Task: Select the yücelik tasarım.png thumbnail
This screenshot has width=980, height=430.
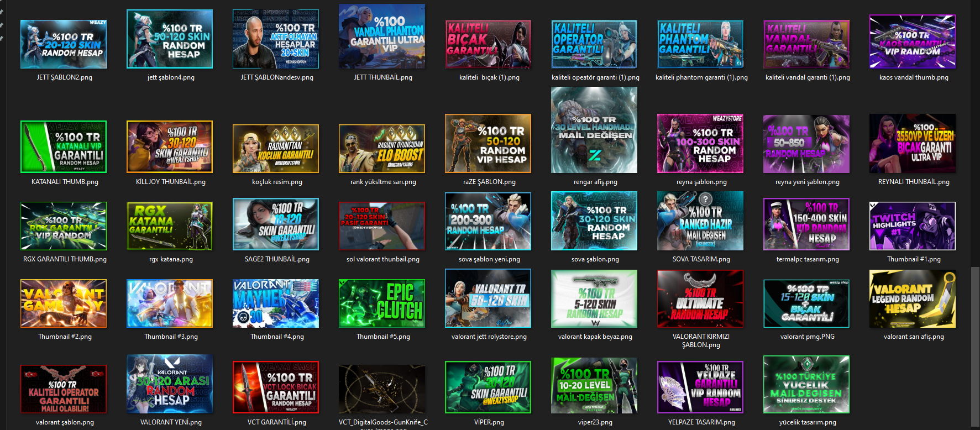Action: pos(806,384)
